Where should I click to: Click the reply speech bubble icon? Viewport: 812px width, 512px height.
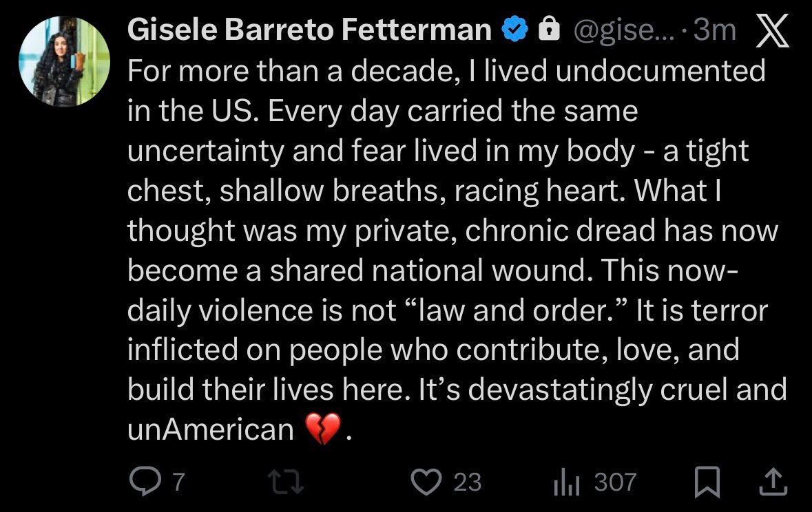click(x=144, y=482)
